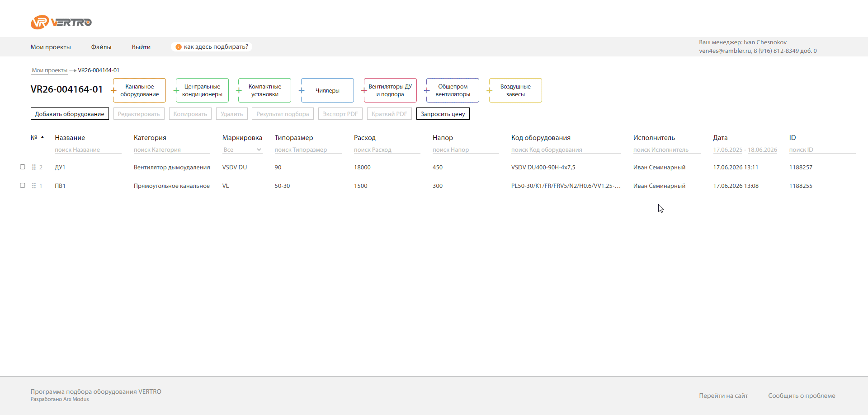The width and height of the screenshot is (868, 415).
Task: Click the end date 18.06.2026 filter
Action: pyautogui.click(x=763, y=150)
